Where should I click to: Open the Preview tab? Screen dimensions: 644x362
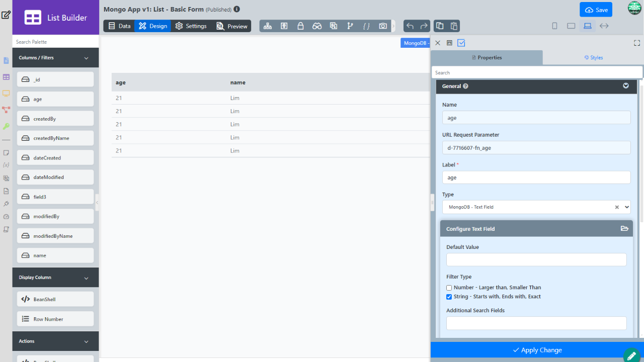point(232,26)
